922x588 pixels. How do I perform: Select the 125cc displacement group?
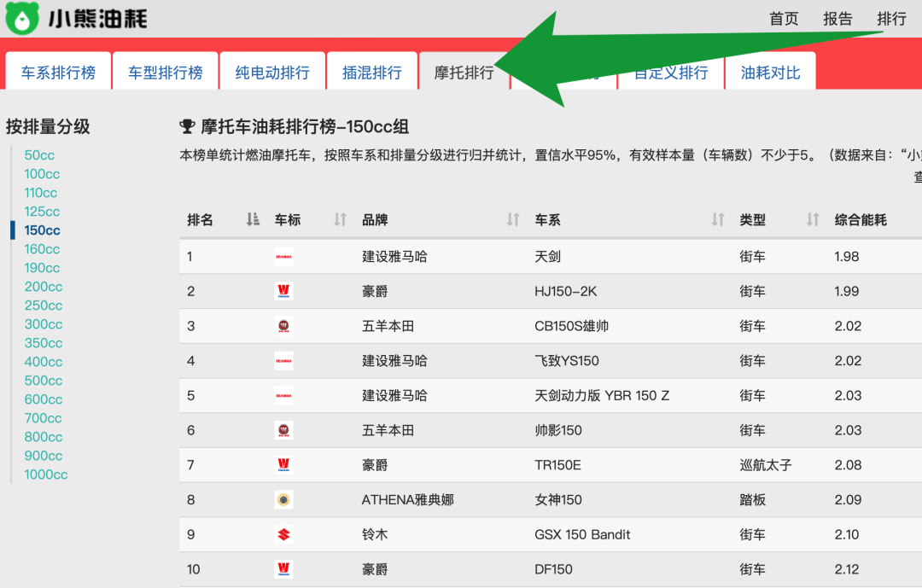[42, 212]
